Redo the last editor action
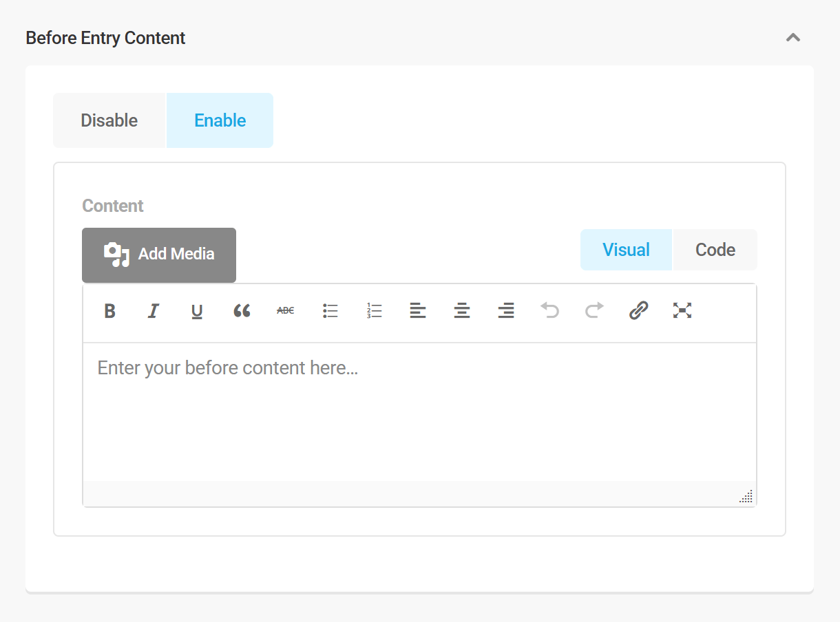The height and width of the screenshot is (622, 840). coord(594,310)
